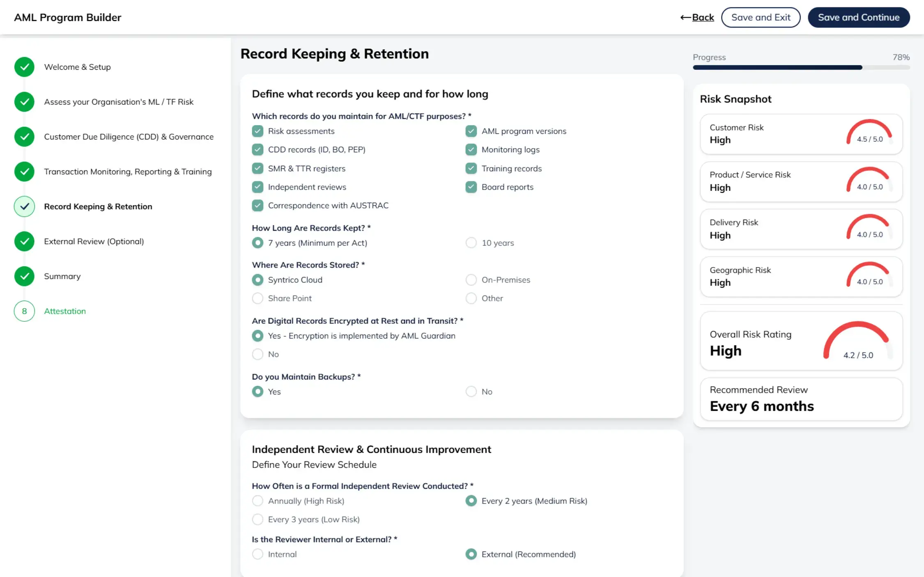The width and height of the screenshot is (924, 577).
Task: Toggle the SMR & TTR registers checkbox
Action: (x=257, y=168)
